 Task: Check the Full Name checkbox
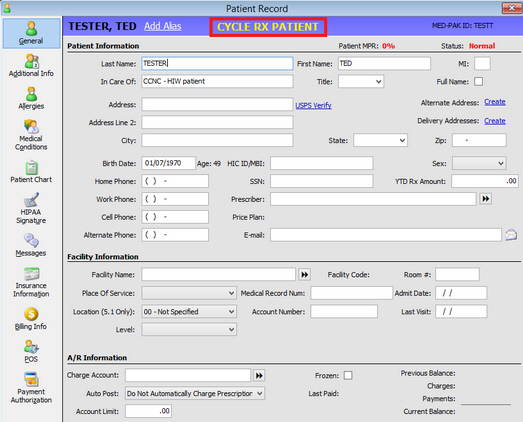[478, 81]
